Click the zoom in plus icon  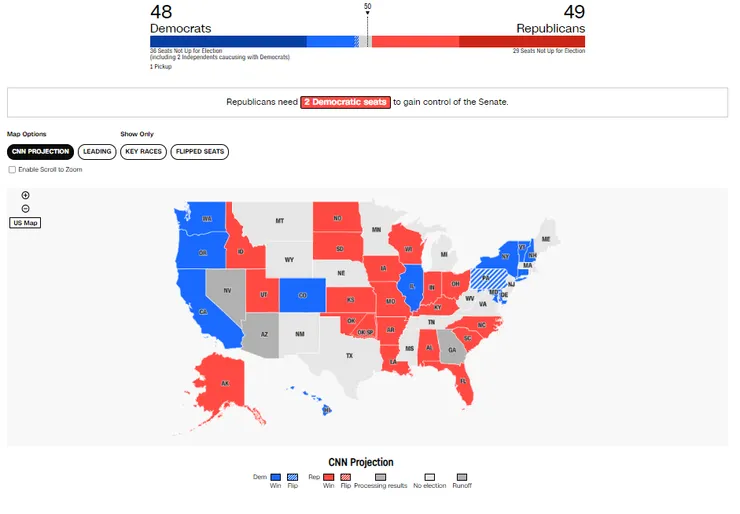pyautogui.click(x=25, y=195)
